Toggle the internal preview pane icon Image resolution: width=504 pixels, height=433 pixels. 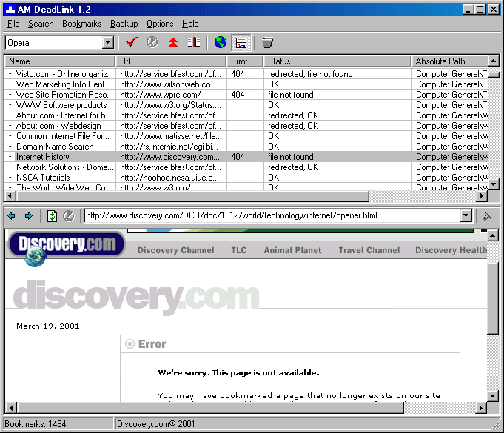[241, 42]
